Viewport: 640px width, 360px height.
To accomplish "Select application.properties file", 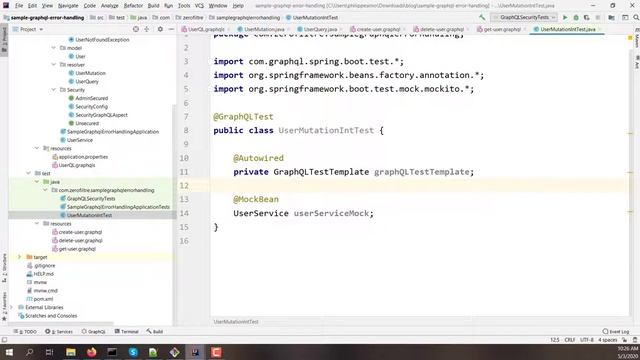I will pyautogui.click(x=83, y=157).
